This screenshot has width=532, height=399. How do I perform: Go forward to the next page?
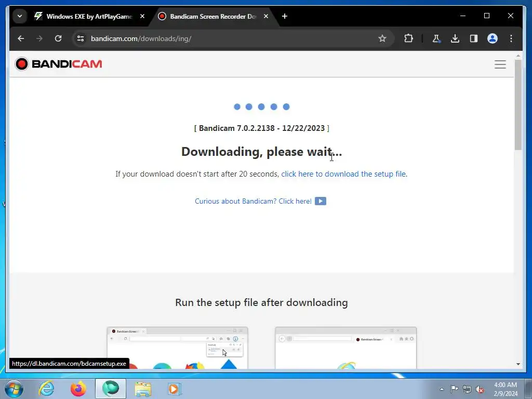coord(39,38)
